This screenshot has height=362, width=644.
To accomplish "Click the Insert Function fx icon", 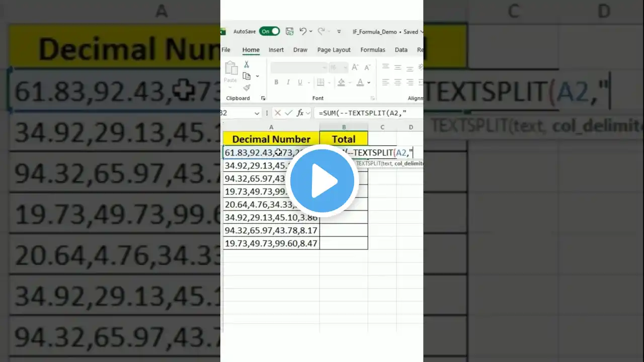I will click(300, 113).
